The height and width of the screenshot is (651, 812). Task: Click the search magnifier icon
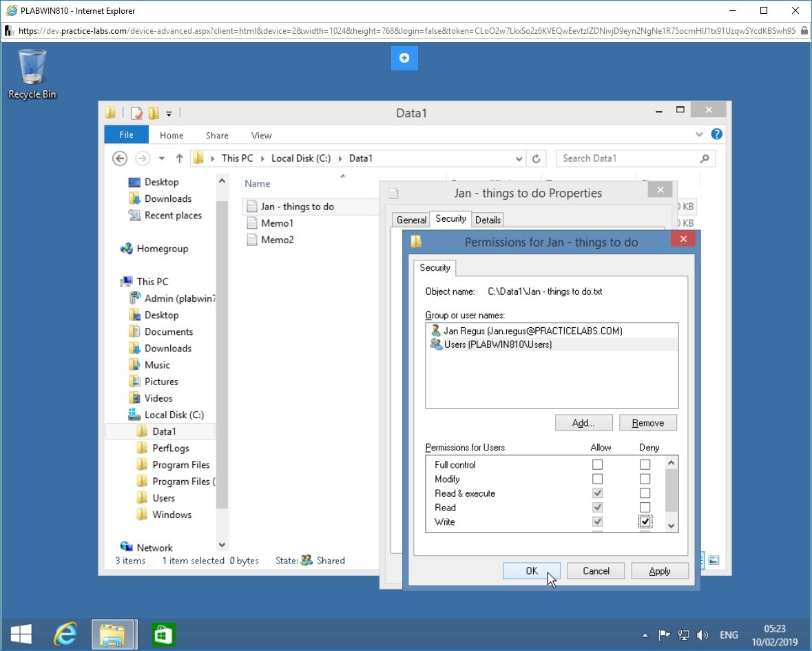click(705, 158)
